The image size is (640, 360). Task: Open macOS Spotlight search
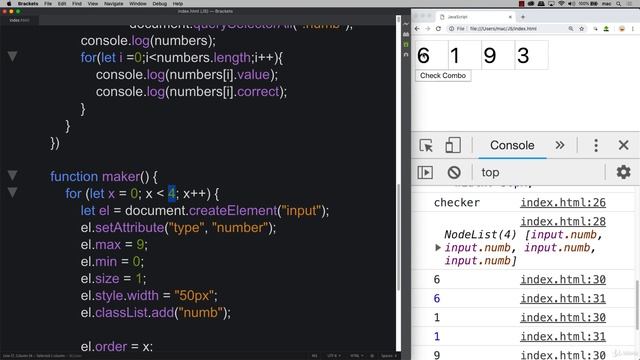(619, 3)
